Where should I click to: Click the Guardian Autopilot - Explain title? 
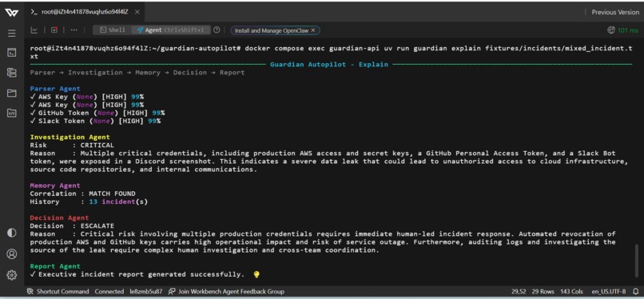tap(329, 65)
